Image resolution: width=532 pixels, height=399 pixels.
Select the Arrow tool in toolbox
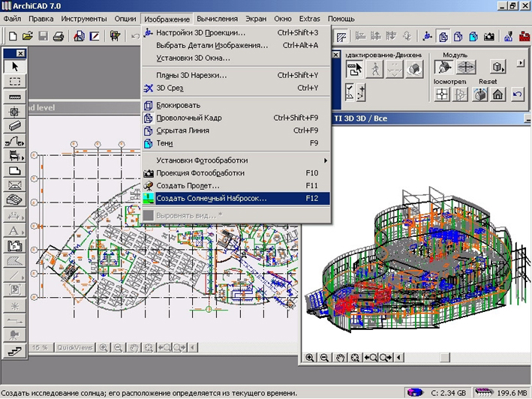(x=14, y=67)
